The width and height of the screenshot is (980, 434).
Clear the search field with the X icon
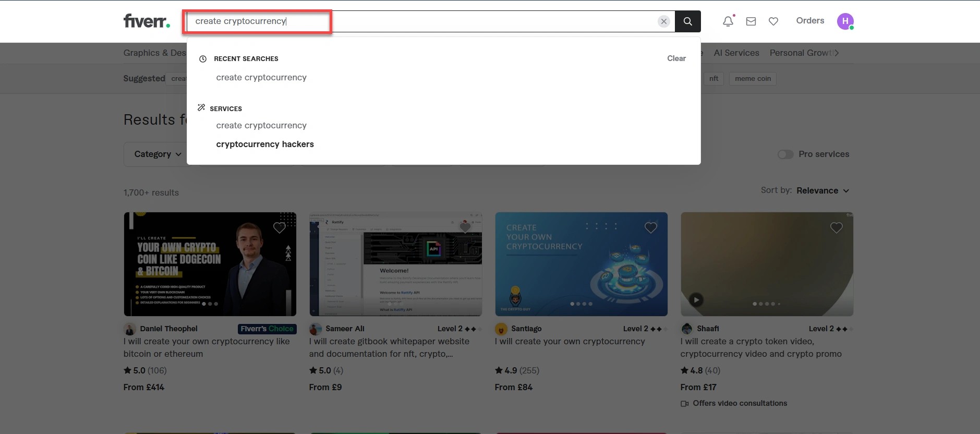point(663,21)
